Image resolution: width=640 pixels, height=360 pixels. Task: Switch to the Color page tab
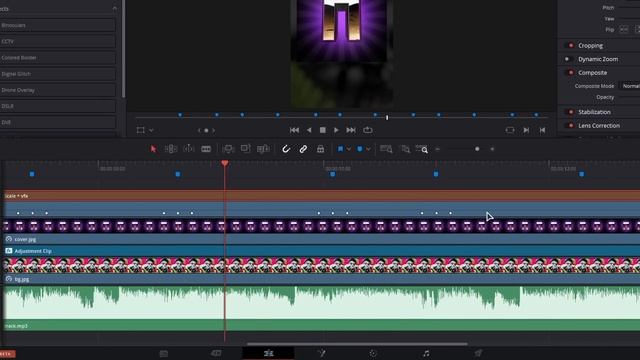pos(373,353)
